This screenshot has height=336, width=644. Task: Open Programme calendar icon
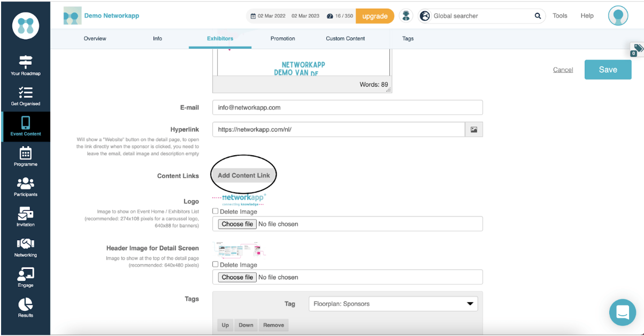[x=26, y=153]
